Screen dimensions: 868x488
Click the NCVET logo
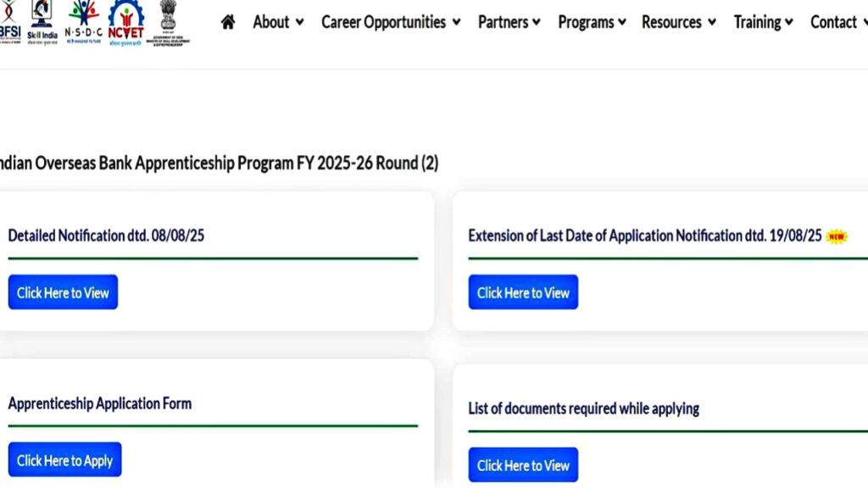click(x=126, y=22)
